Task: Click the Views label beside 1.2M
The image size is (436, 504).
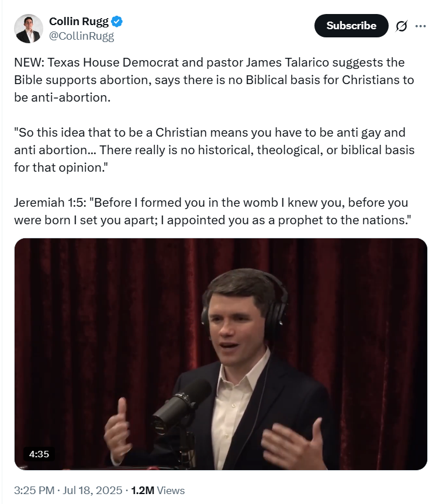Action: pyautogui.click(x=171, y=491)
